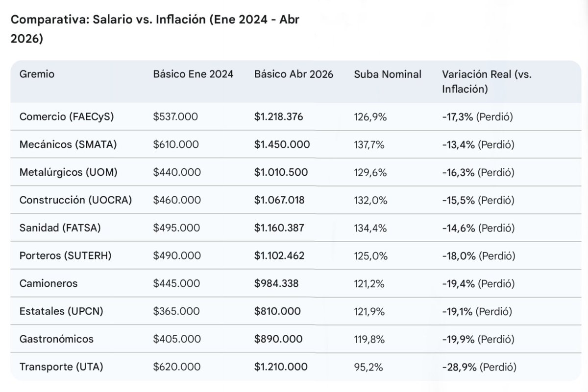The width and height of the screenshot is (588, 392).
Task: Select the $1.450.000 bold value
Action: [282, 145]
